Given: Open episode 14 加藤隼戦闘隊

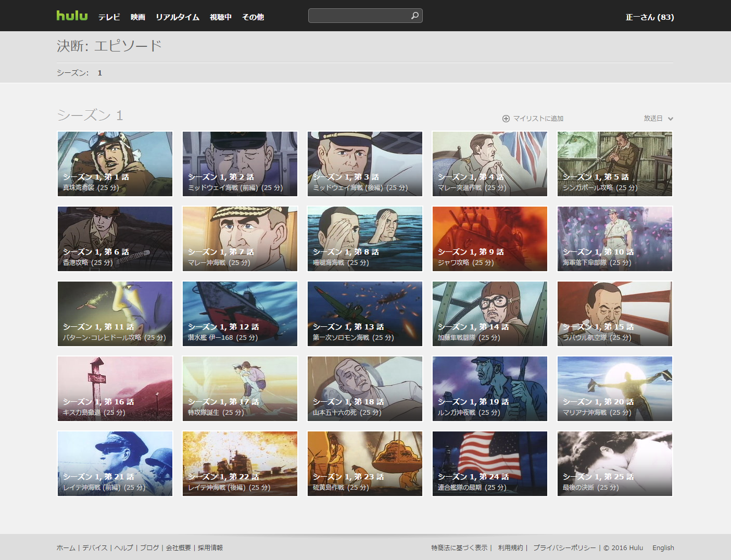Looking at the screenshot, I should pyautogui.click(x=490, y=314).
